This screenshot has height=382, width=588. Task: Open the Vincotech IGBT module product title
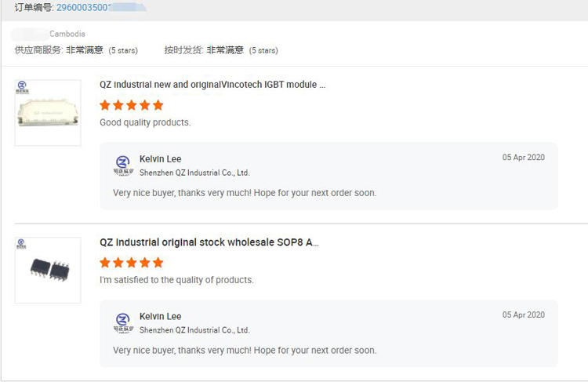(212, 85)
